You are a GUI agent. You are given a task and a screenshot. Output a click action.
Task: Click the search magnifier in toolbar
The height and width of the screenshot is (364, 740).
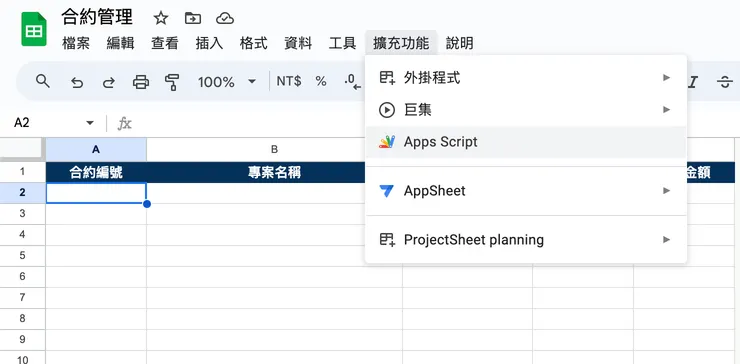(43, 81)
